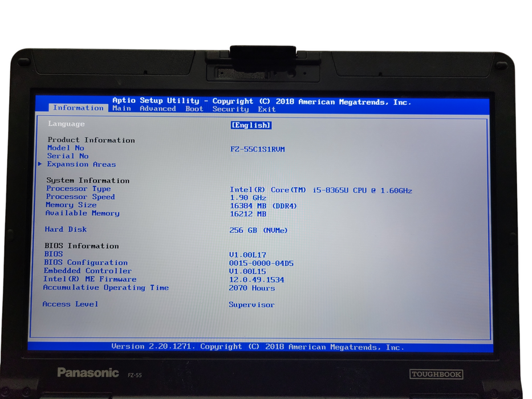The height and width of the screenshot is (399, 532).
Task: Select the Language setting label
Action: (66, 124)
